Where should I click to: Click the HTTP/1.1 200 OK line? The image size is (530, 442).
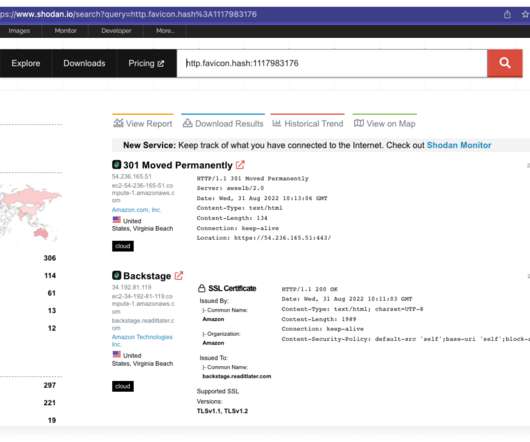coord(310,289)
